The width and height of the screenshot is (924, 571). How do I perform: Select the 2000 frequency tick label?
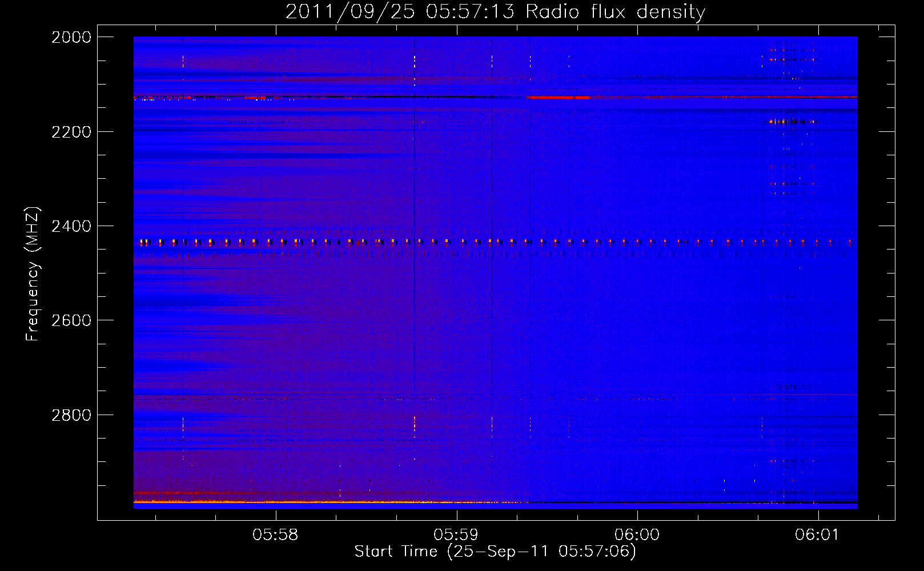(71, 37)
